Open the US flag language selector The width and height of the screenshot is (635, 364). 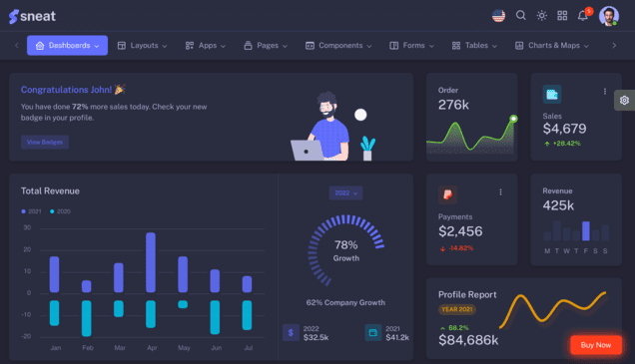pyautogui.click(x=498, y=16)
